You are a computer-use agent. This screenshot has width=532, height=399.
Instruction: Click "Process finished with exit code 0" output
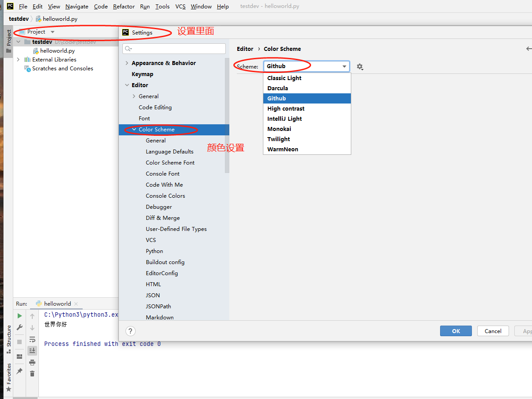pyautogui.click(x=103, y=344)
